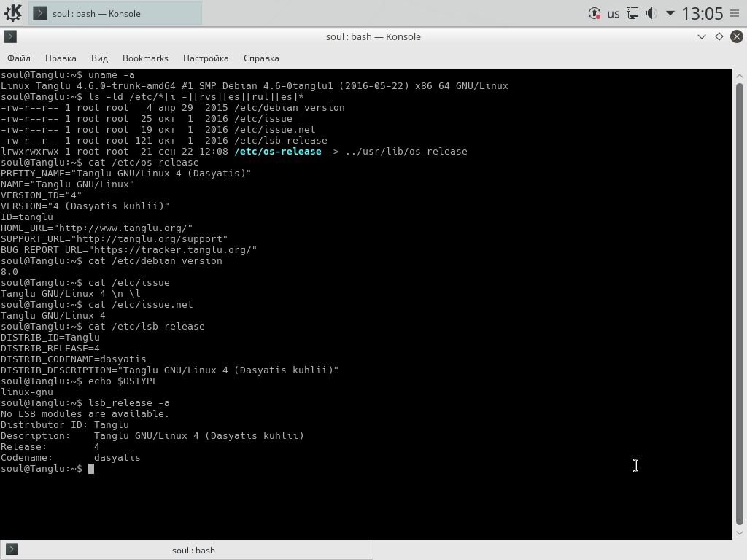Minimize the Konsole window via the chevron button
Screen dimensions: 747x560
(701, 36)
